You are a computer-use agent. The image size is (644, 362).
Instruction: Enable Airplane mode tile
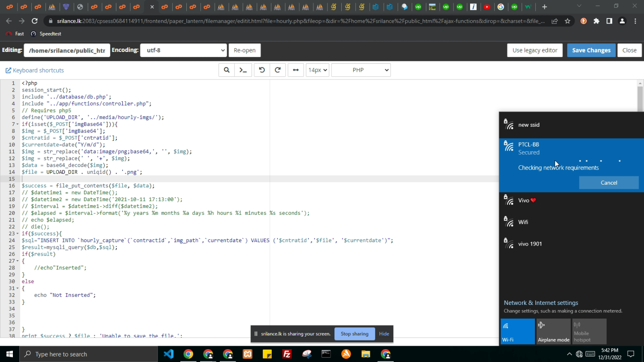(553, 331)
